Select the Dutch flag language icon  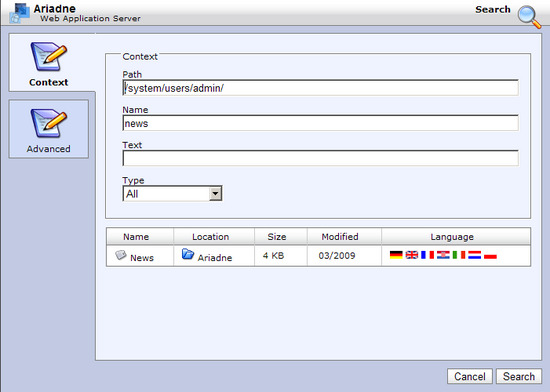pyautogui.click(x=474, y=255)
